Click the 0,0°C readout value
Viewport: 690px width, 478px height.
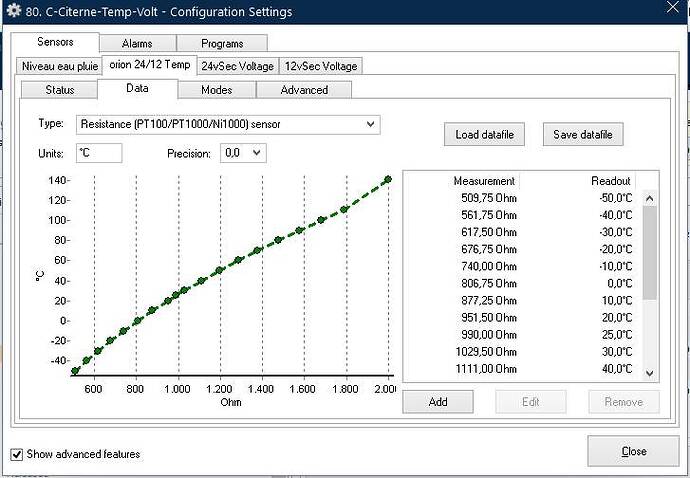[620, 283]
